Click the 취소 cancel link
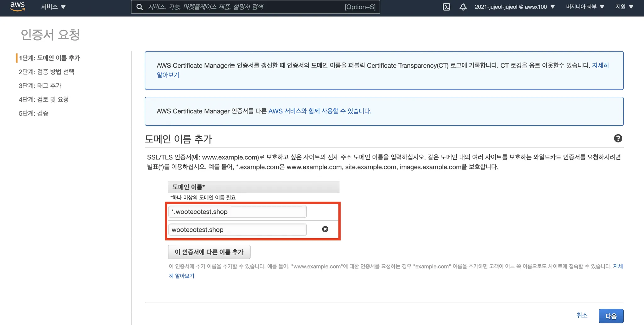This screenshot has height=325, width=644. tap(582, 315)
